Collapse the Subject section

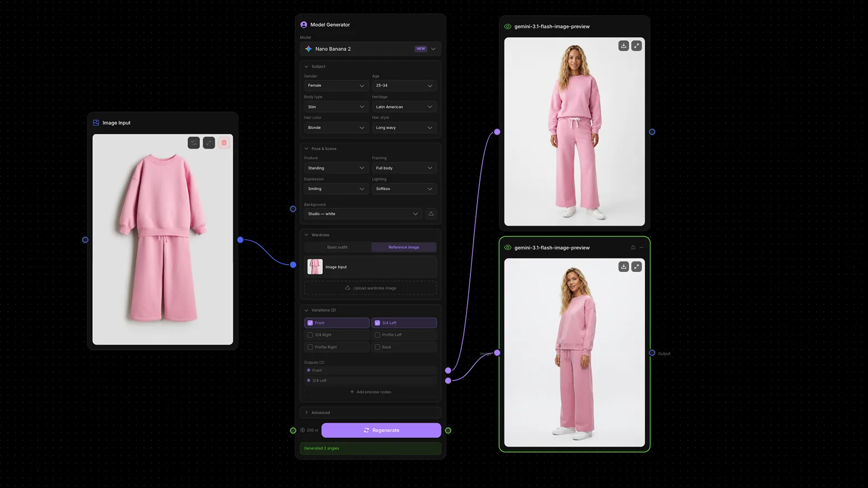pos(307,66)
